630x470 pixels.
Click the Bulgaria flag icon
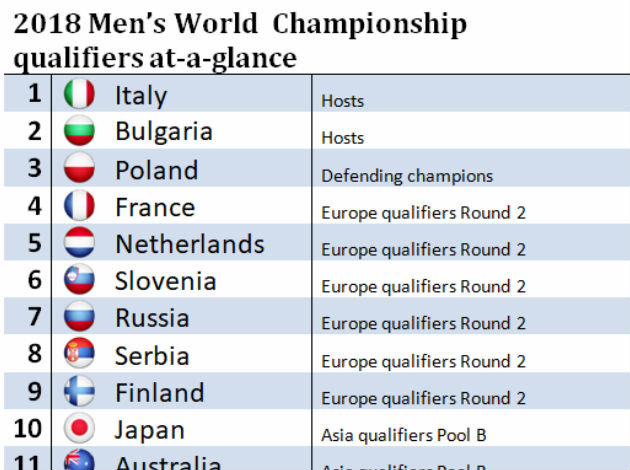point(79,132)
